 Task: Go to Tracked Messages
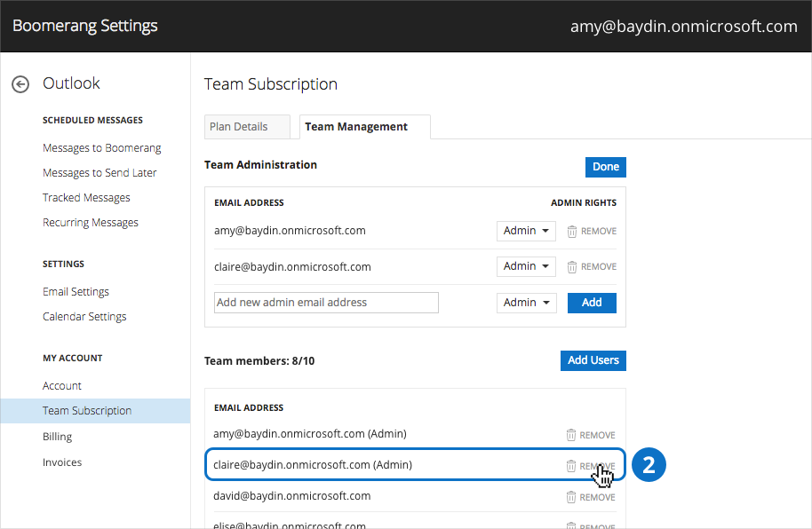click(86, 198)
